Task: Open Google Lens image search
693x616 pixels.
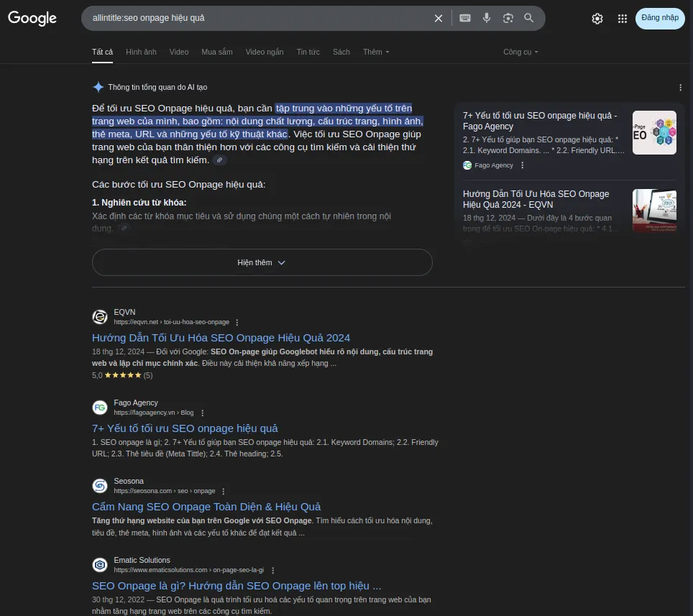Action: 508,18
